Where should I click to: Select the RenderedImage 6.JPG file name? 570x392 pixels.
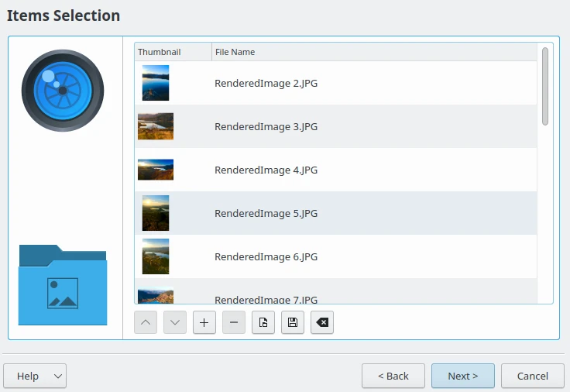(266, 256)
